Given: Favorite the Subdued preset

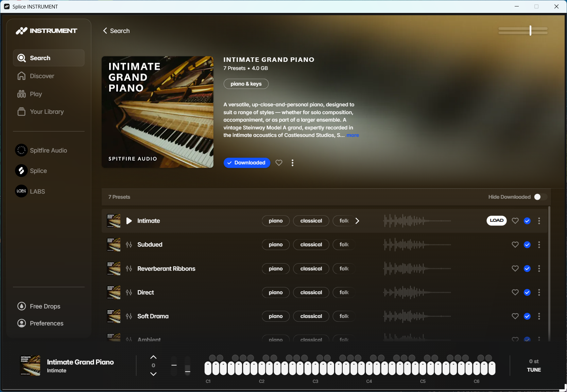Looking at the screenshot, I should [515, 245].
